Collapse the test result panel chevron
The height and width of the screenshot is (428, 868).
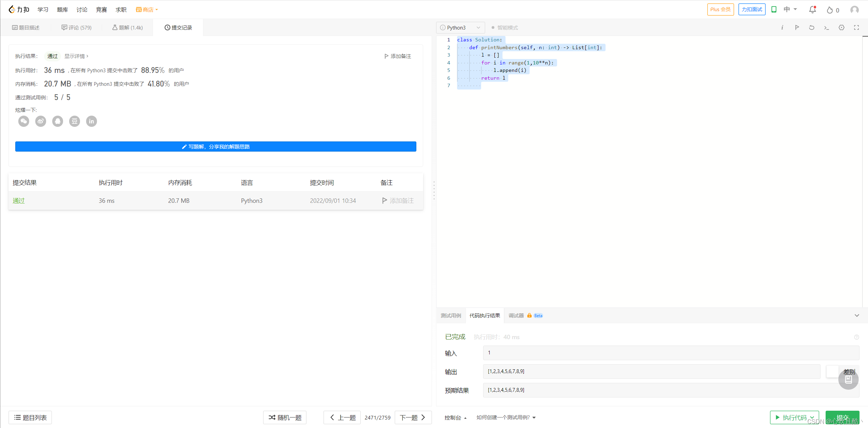(x=857, y=315)
